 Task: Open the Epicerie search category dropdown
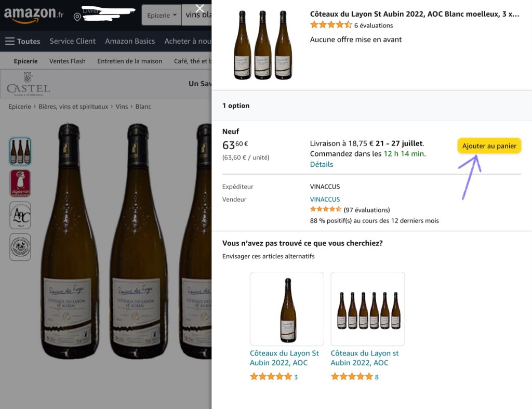tap(161, 15)
